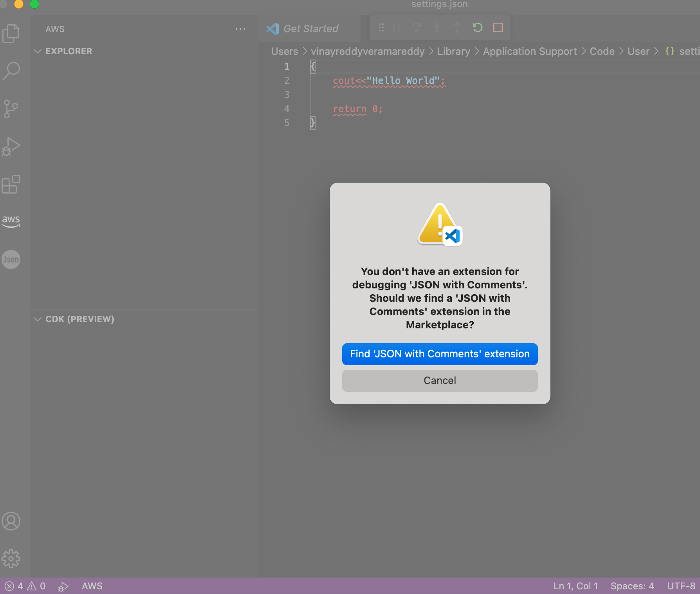Open the Run and Debug view
This screenshot has height=594, width=700.
pyautogui.click(x=11, y=147)
